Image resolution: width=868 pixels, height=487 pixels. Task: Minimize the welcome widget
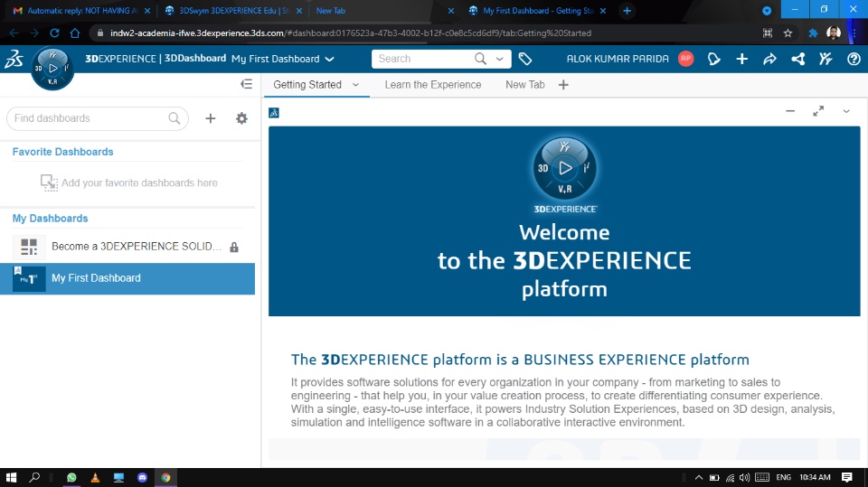[790, 111]
